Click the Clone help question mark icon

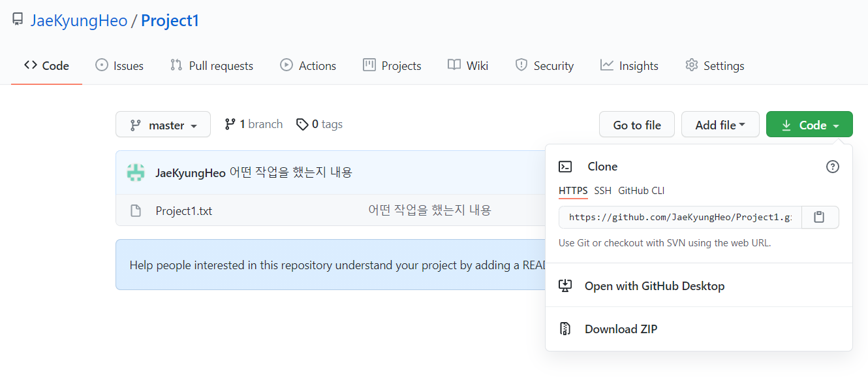pyautogui.click(x=833, y=167)
